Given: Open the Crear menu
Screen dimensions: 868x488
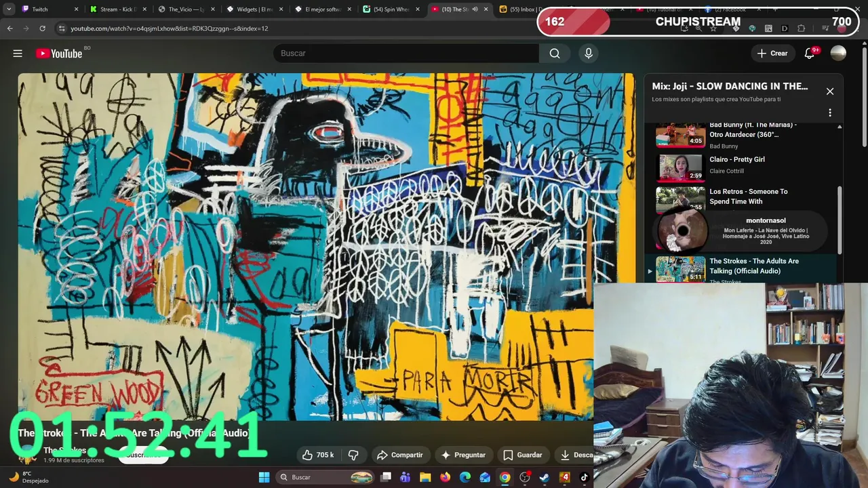Looking at the screenshot, I should click(x=772, y=54).
